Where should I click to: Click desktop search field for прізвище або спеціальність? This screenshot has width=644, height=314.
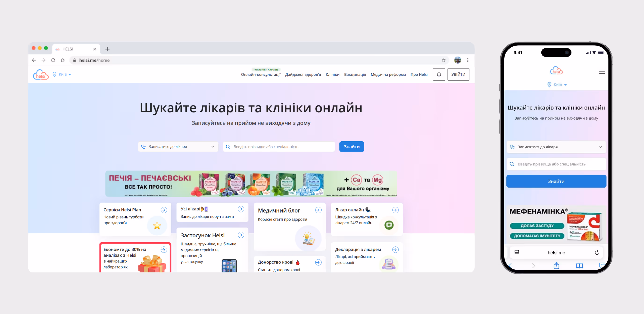coord(278,146)
